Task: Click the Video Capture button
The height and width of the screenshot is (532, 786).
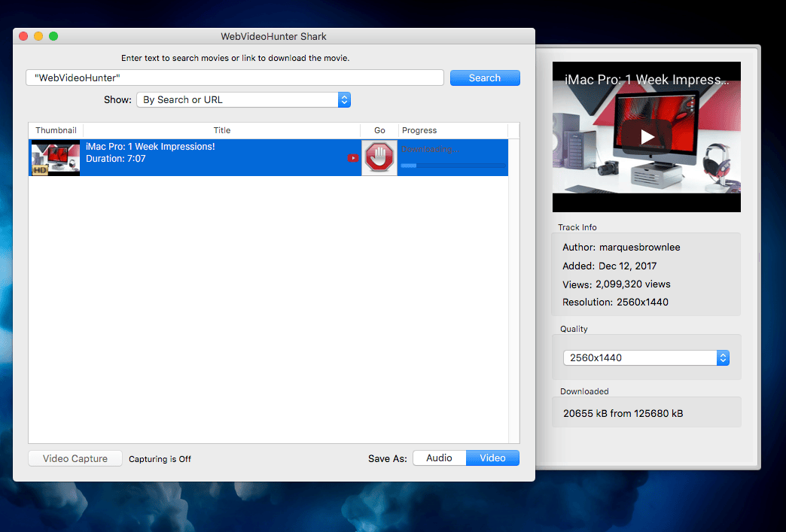Action: click(x=75, y=458)
